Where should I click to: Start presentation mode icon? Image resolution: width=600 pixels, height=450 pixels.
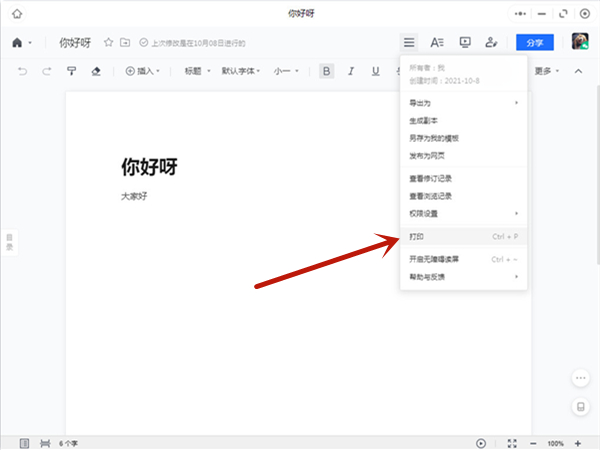[465, 42]
